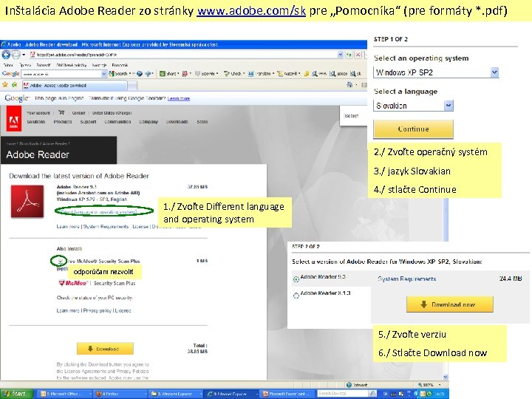The image size is (532, 399).
Task: Click the Products navigation item
Action: tap(62, 121)
